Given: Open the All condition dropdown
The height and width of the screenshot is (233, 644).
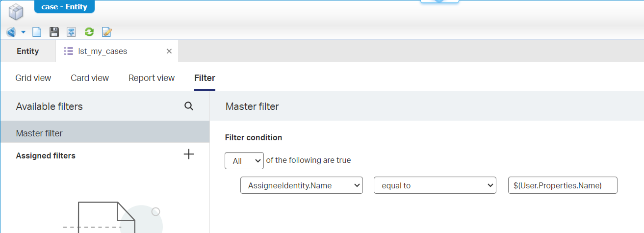Looking at the screenshot, I should tap(244, 160).
